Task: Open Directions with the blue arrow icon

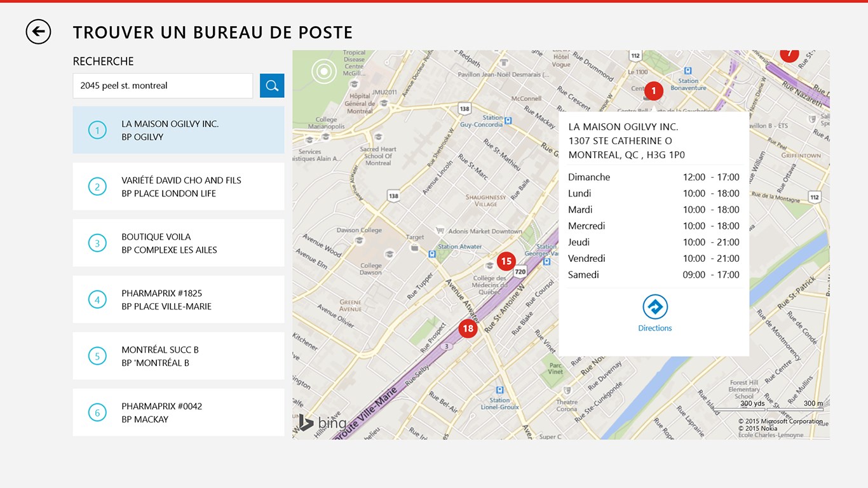Action: [655, 307]
